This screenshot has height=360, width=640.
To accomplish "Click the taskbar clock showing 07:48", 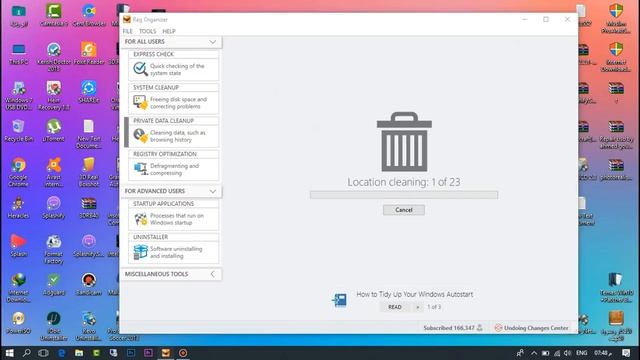I will tap(602, 353).
